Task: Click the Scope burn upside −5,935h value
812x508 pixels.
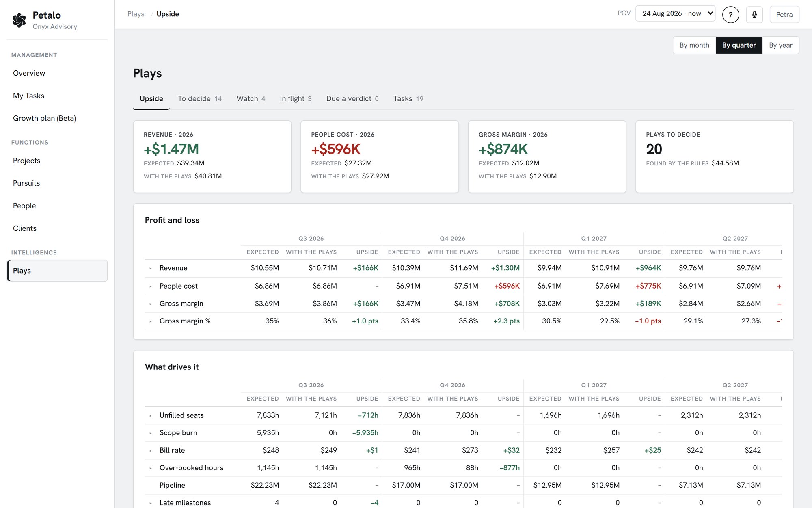Action: 365,433
